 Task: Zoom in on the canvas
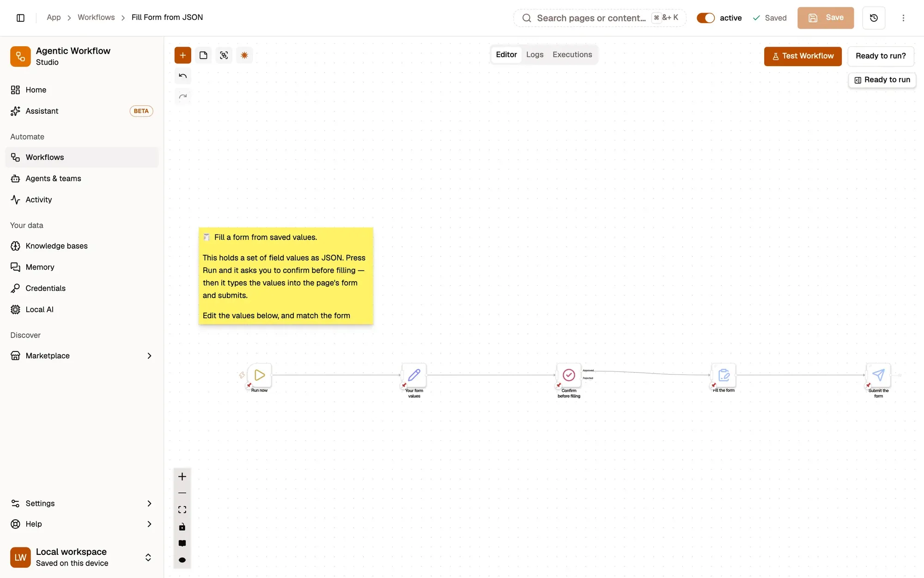pos(182,476)
